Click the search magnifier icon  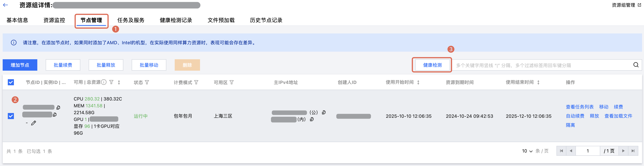636,65
